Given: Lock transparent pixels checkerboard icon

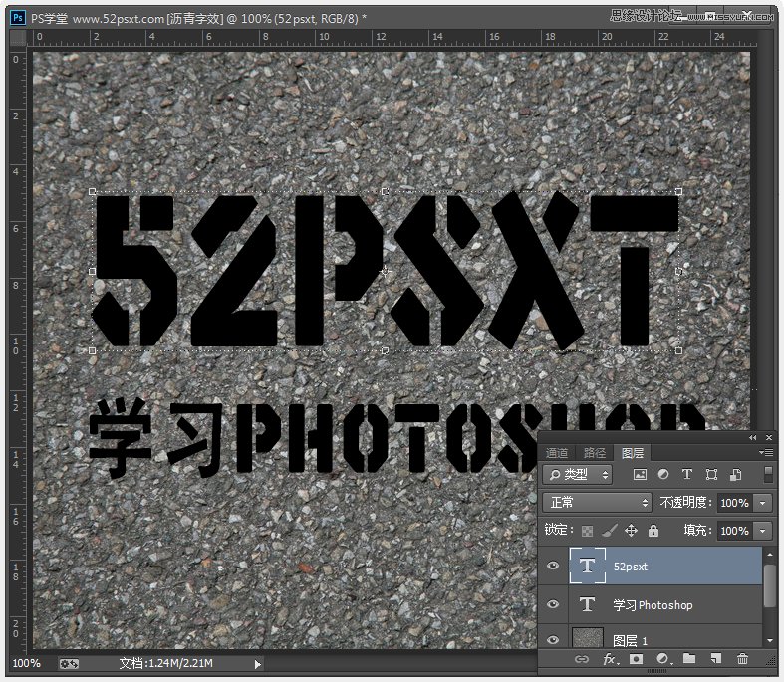Looking at the screenshot, I should pos(587,531).
